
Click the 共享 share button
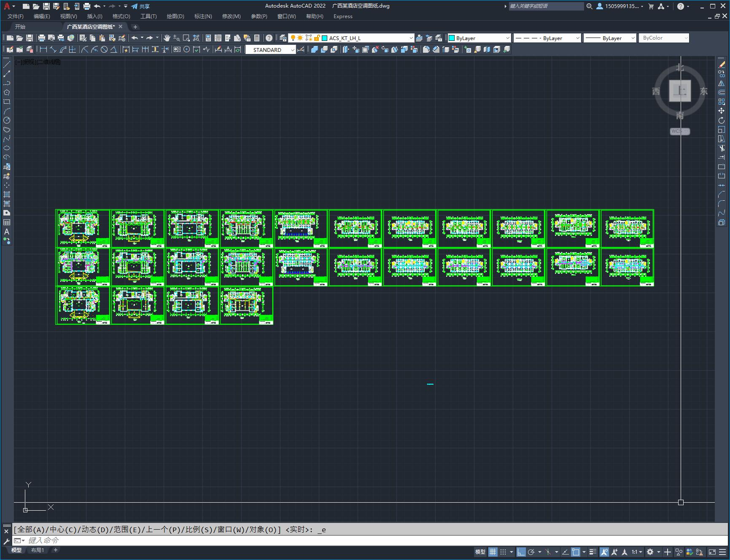(140, 6)
